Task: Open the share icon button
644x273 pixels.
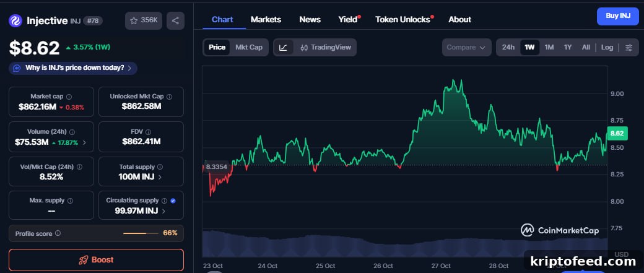Action: tap(175, 20)
